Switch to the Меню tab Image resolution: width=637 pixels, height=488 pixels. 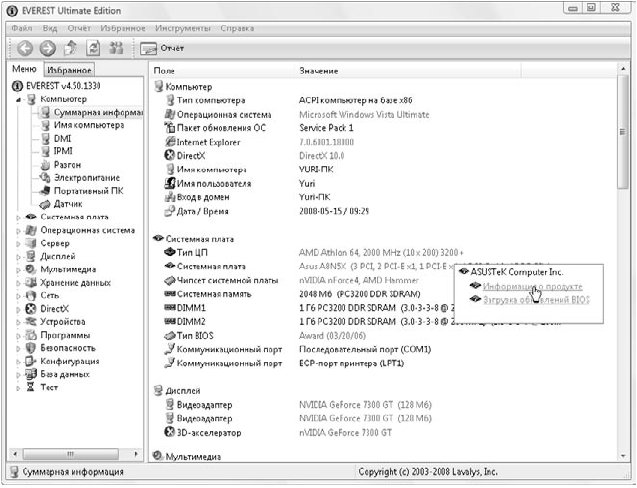[24, 69]
